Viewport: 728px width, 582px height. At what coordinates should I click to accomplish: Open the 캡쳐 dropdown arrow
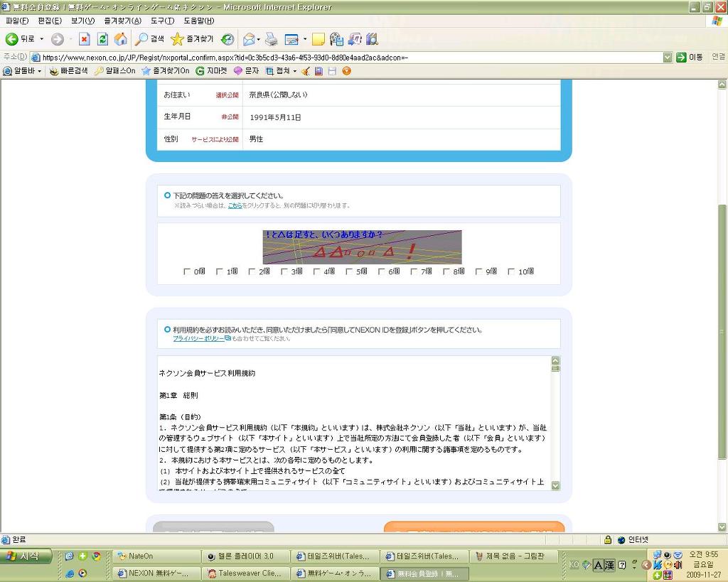pyautogui.click(x=295, y=71)
